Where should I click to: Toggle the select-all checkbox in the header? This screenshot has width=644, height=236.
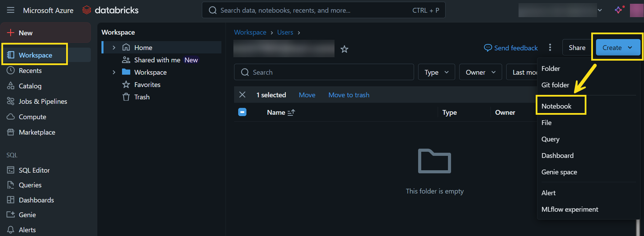(242, 112)
